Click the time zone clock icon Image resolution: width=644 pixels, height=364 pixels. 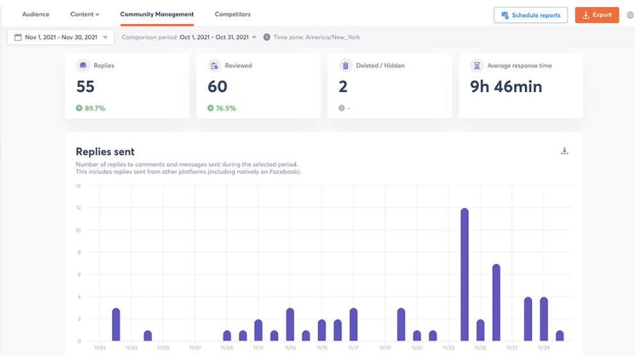point(267,37)
